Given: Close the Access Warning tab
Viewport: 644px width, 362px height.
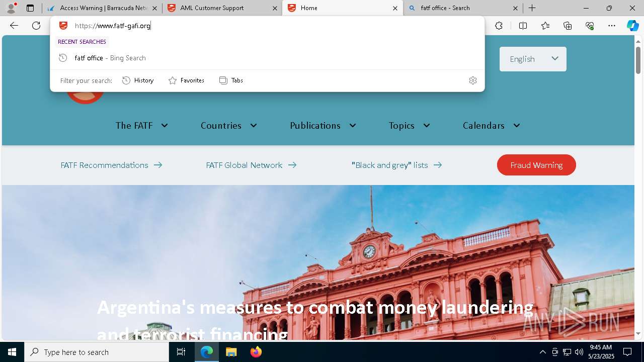Looking at the screenshot, I should point(154,8).
